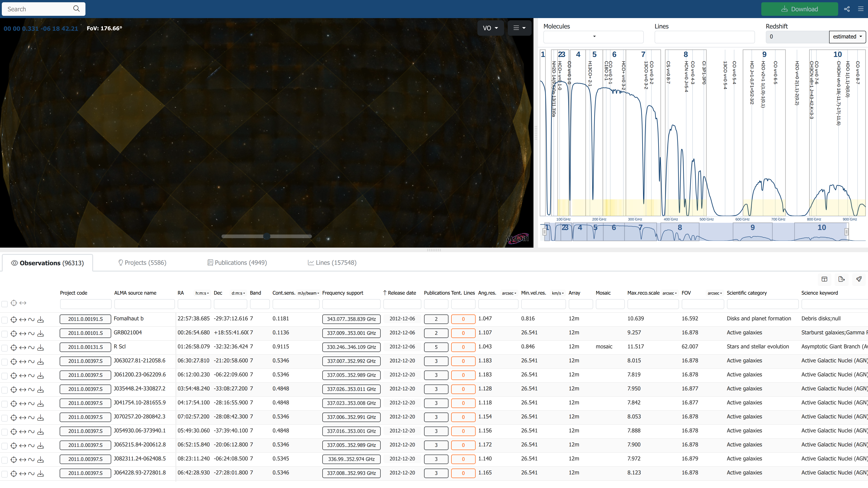This screenshot has width=868, height=488.
Task: Click the ALMA source name filter field
Action: coord(144,304)
